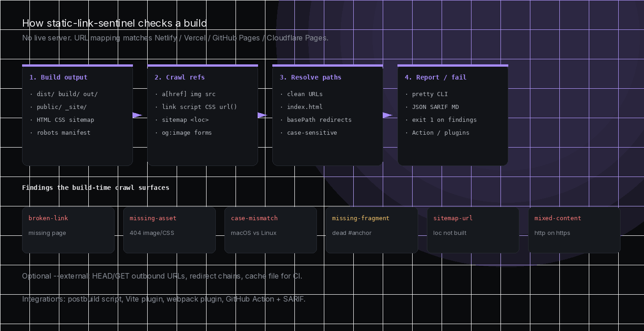Click the "case-sensitive" bullet
The width and height of the screenshot is (644, 331).
pyautogui.click(x=308, y=132)
